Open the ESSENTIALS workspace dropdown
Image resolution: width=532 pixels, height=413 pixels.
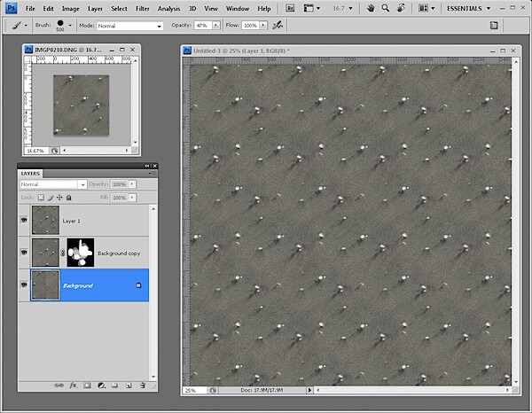point(468,9)
